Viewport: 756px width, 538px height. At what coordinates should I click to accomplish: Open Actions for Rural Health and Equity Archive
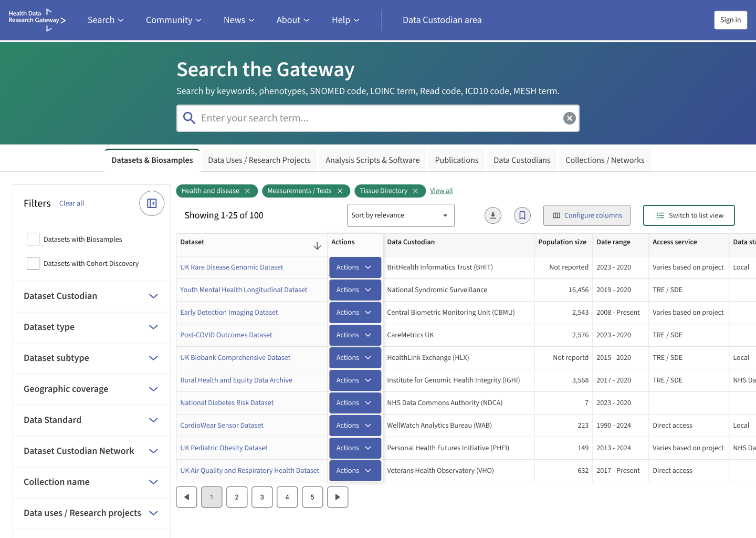click(355, 380)
